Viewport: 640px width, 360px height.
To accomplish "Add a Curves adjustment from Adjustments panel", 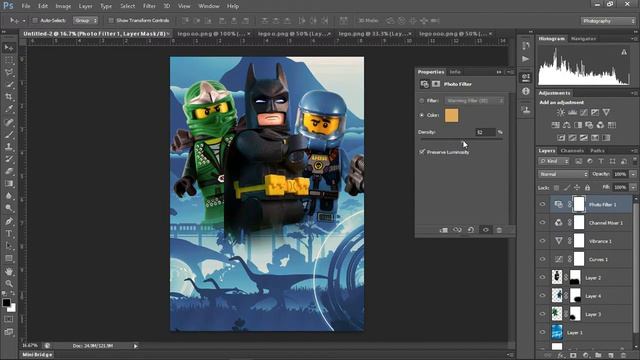I will pos(584,112).
